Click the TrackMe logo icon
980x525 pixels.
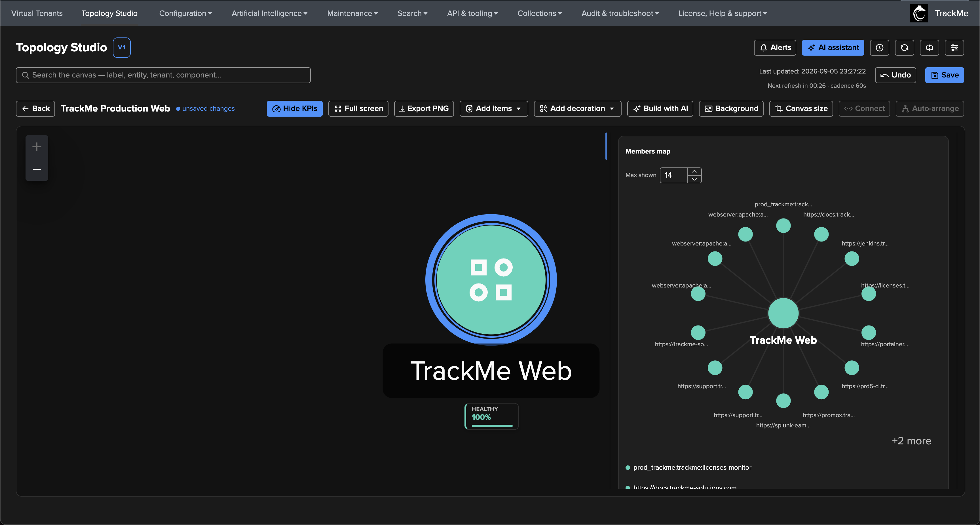coord(919,13)
